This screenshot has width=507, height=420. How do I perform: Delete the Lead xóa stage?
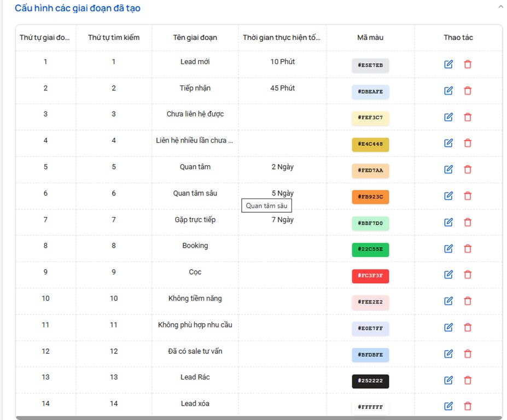(468, 406)
